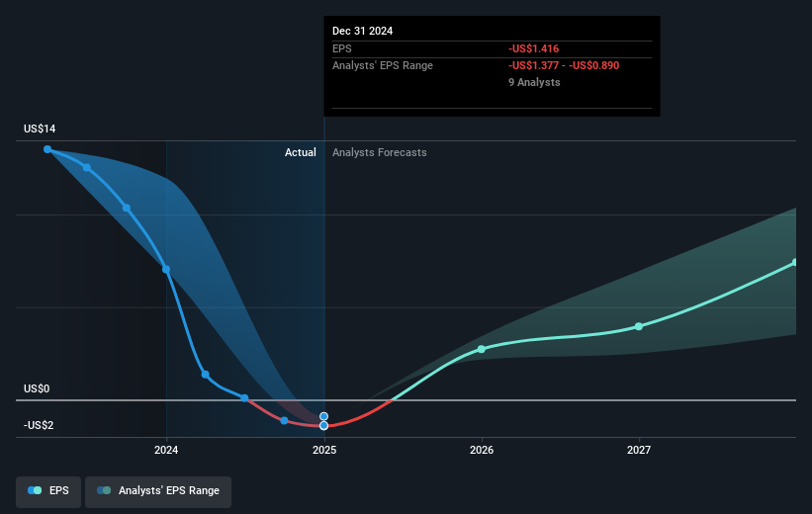Select the upper analyst range marker at 2025

tap(323, 416)
